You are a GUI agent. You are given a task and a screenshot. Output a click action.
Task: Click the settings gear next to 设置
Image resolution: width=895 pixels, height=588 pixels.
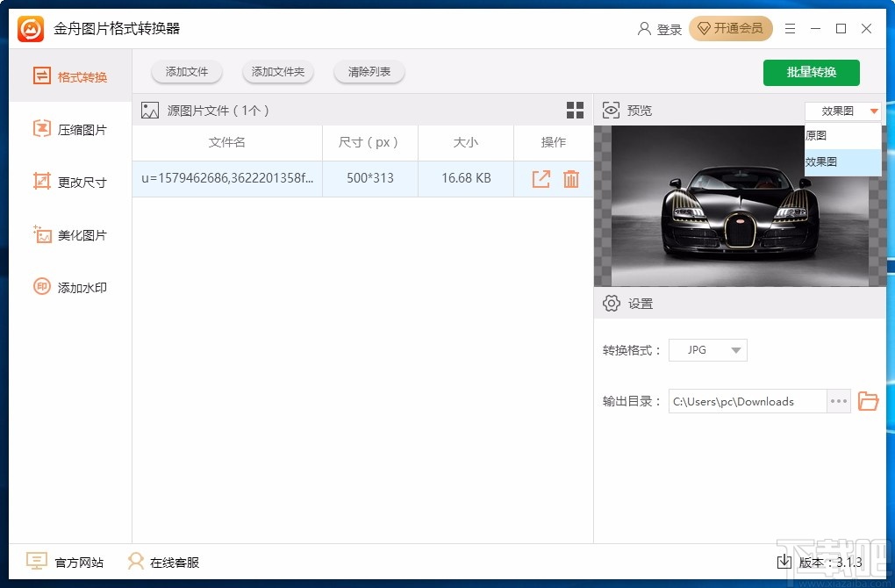tap(612, 303)
